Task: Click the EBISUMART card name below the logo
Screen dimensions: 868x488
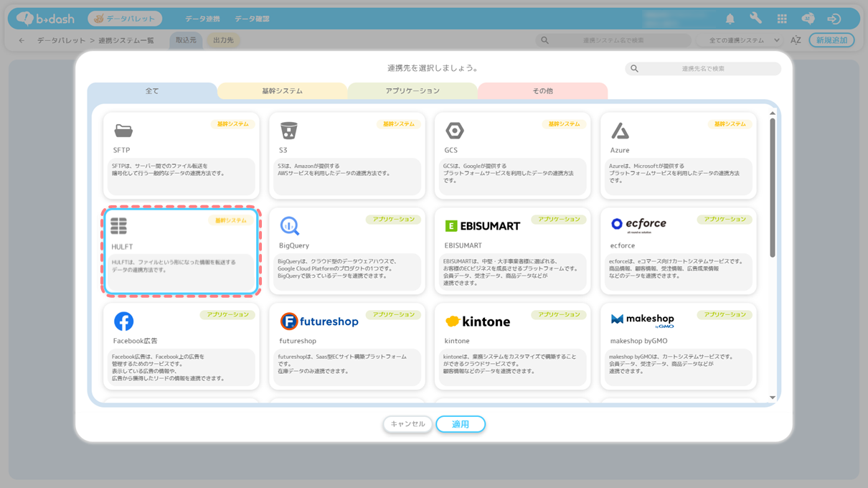Action: click(x=463, y=245)
